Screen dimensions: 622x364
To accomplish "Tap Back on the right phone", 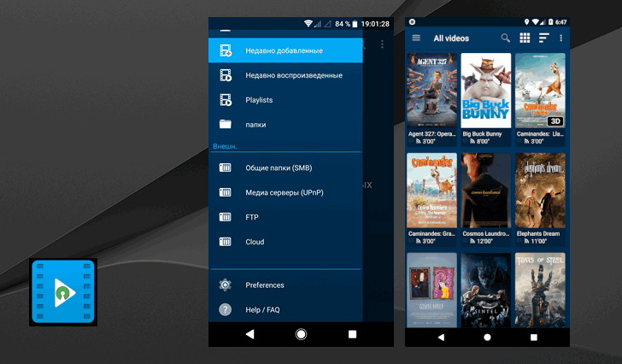I will coord(441,338).
